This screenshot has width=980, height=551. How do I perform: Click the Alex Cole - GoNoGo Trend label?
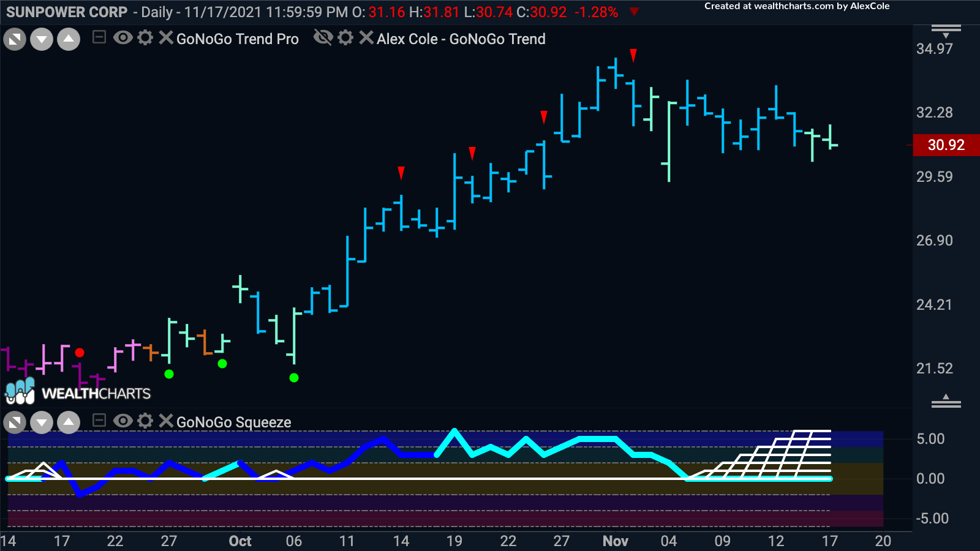point(461,39)
